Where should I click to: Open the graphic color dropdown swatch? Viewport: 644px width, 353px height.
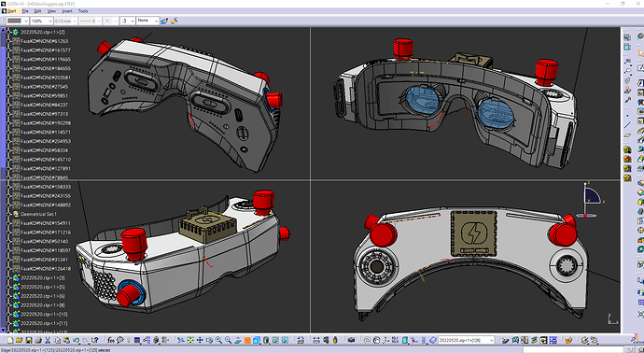17,21
